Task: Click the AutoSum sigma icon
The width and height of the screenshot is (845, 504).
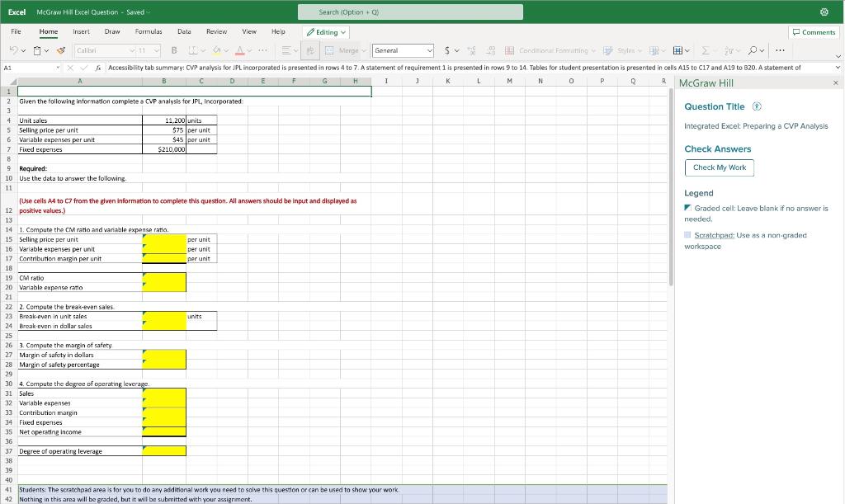Action: tap(705, 50)
